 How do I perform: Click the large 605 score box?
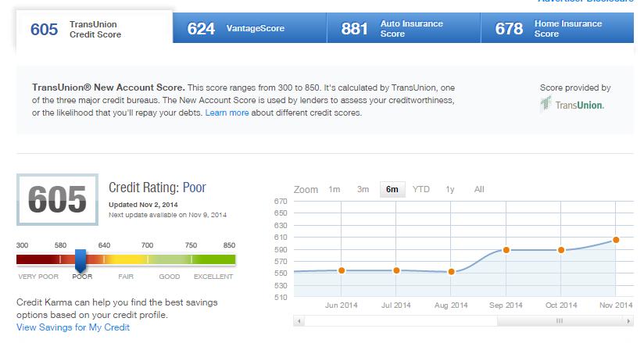coord(58,200)
